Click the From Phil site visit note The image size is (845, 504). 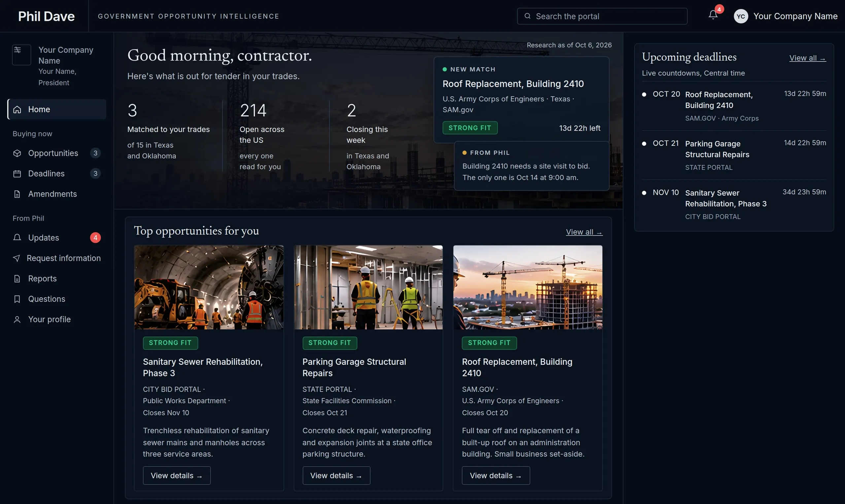(531, 166)
